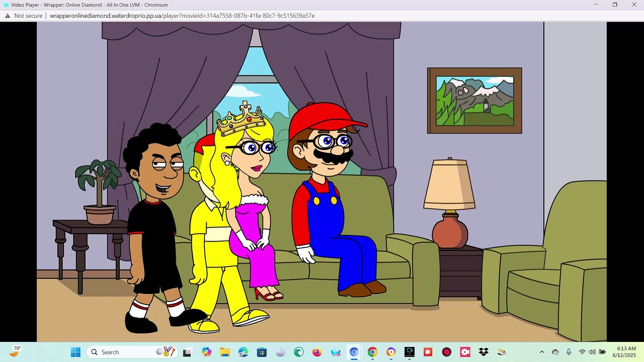Open the OneDrive sync tray icon
The width and height of the screenshot is (644, 362).
coord(555,352)
